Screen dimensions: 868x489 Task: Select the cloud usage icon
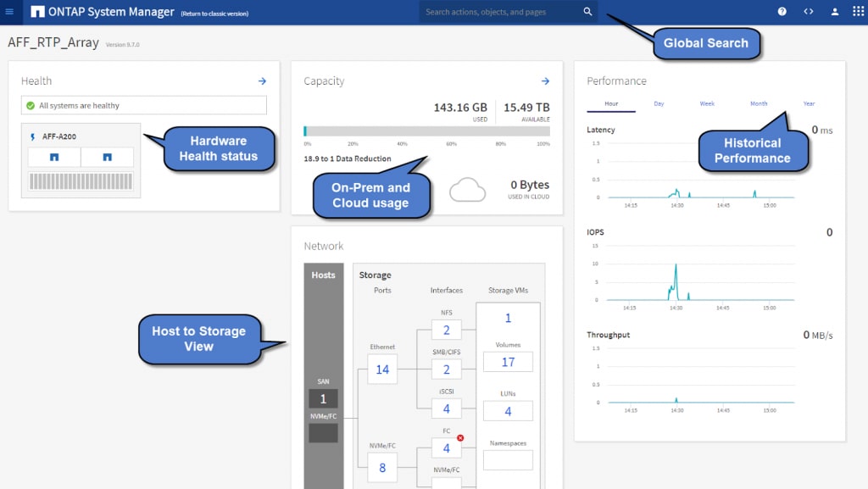467,190
